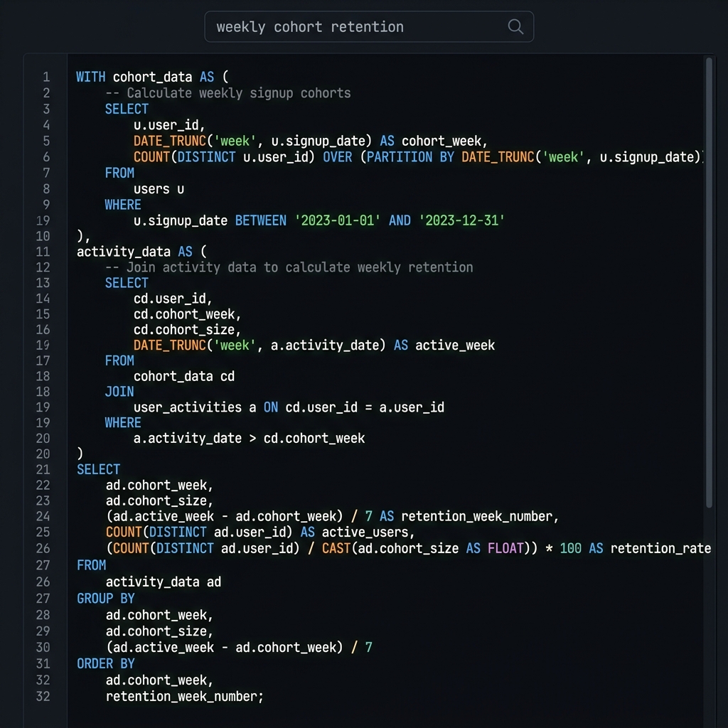Select the 'week' string literal on line 5
This screenshot has height=728, width=728.
pos(235,141)
